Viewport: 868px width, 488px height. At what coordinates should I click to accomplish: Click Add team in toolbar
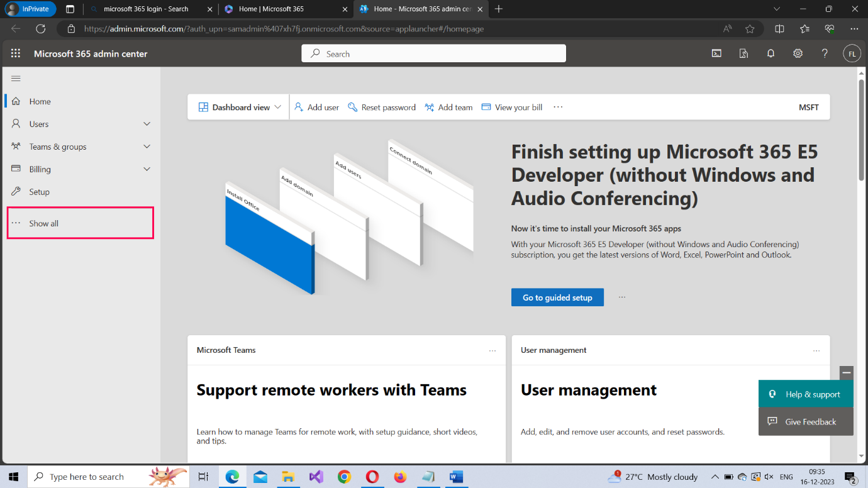pos(448,107)
